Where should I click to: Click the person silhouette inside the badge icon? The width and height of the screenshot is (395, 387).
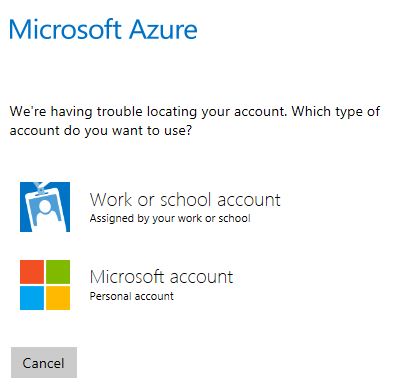coord(44,212)
